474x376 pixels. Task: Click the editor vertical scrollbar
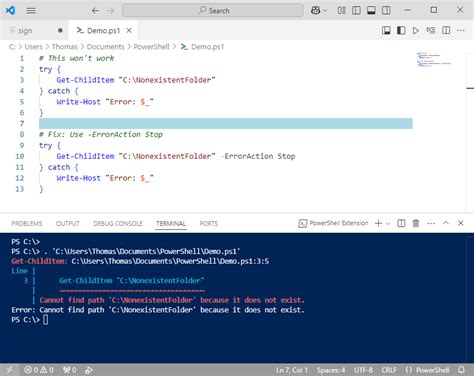click(x=470, y=132)
